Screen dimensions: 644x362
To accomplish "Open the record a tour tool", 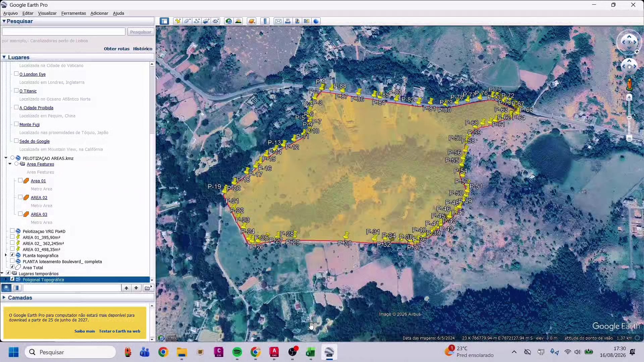I will [x=216, y=21].
